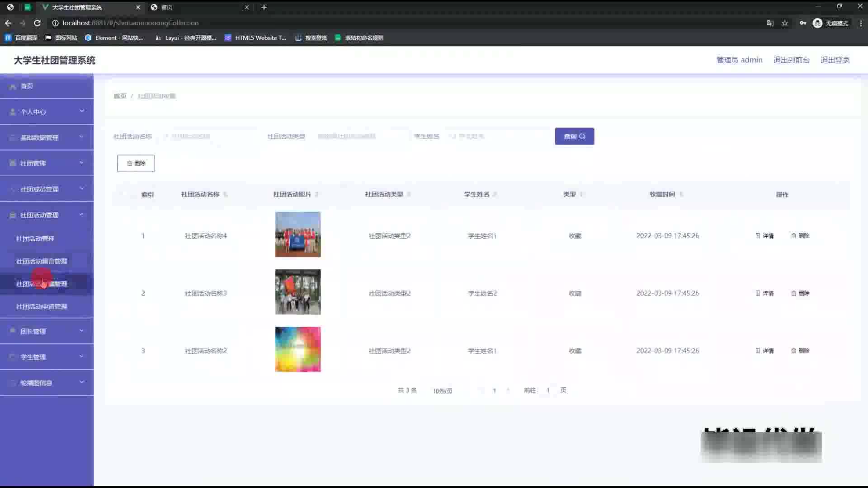
Task: Open the 社团活动申请管理 submenu item
Action: [x=47, y=306]
